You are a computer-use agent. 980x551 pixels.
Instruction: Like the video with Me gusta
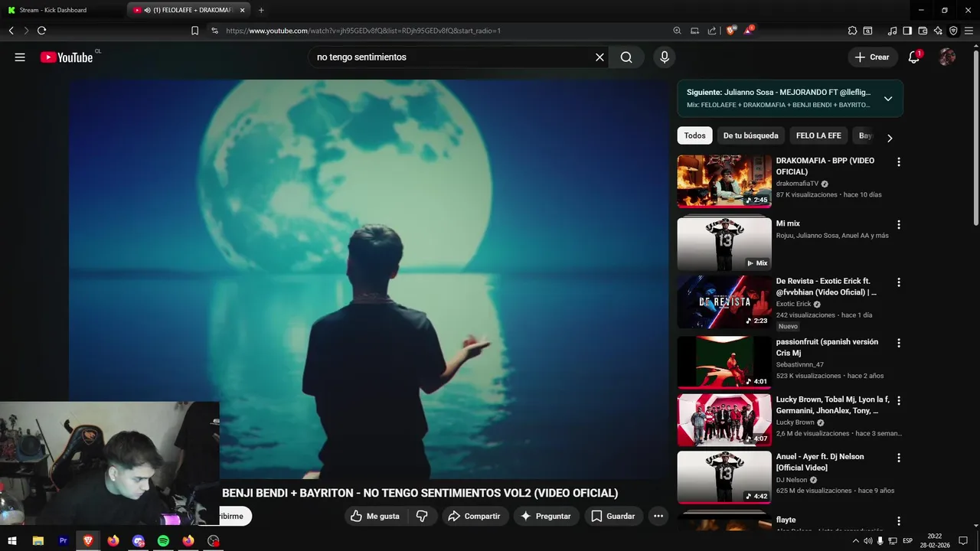click(375, 517)
